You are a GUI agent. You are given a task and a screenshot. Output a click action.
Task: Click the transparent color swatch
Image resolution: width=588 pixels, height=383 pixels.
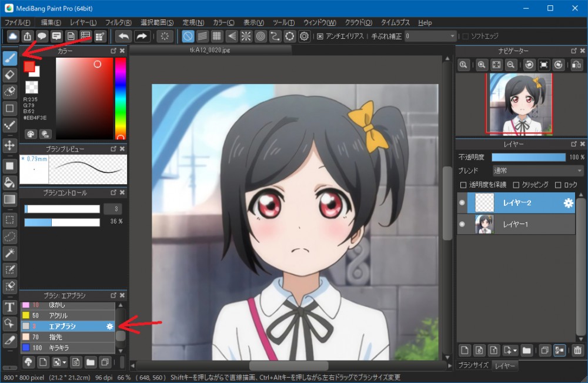[x=32, y=88]
